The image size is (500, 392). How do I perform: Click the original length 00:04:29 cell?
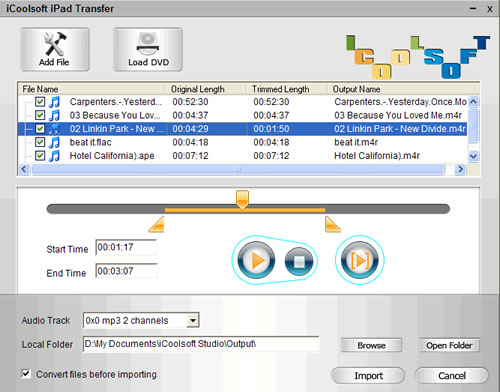pos(190,129)
